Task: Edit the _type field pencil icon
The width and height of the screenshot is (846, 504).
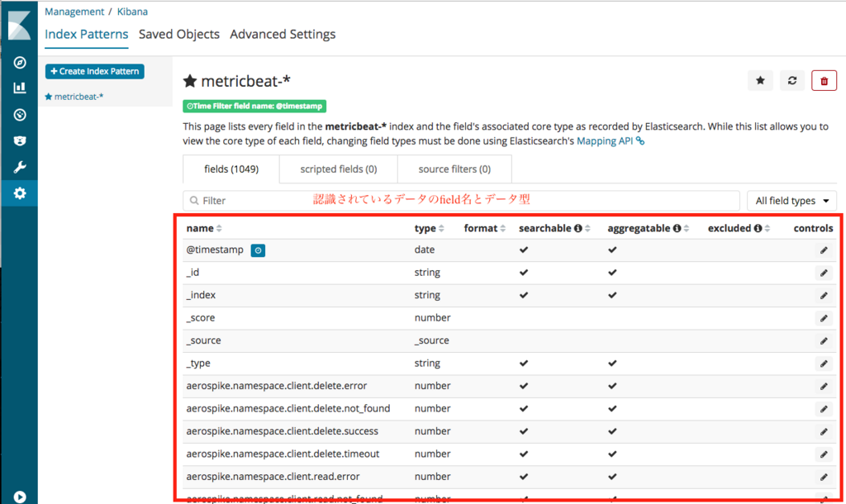Action: pos(824,364)
